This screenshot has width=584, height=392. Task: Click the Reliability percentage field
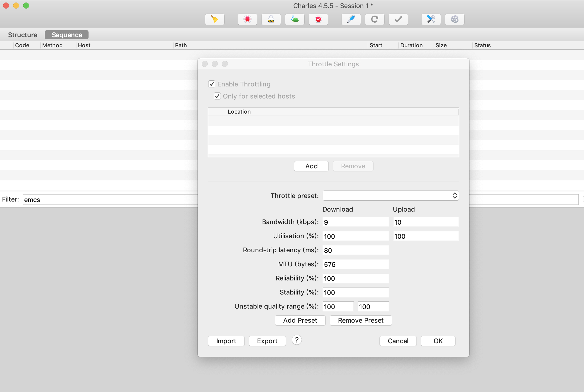pos(356,278)
